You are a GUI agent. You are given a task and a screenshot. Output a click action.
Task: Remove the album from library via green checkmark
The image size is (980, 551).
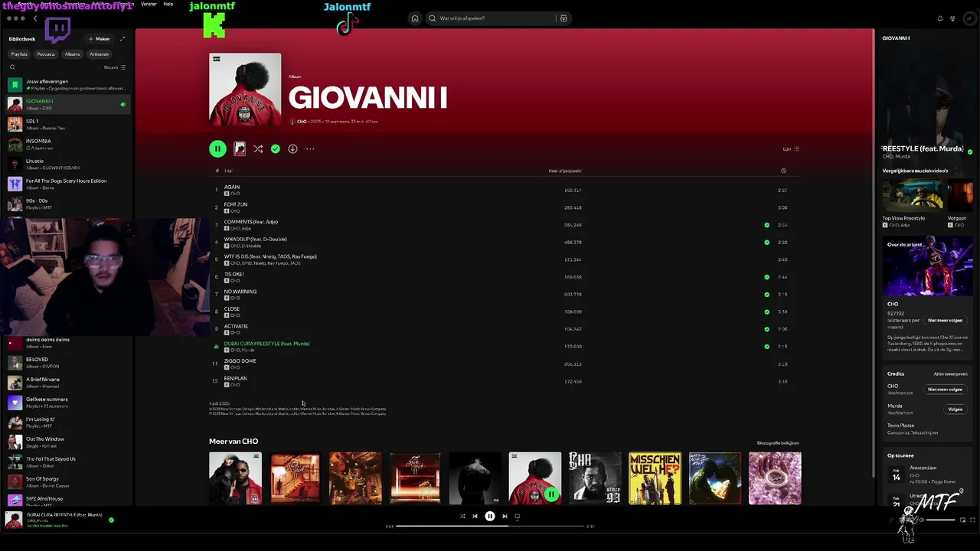276,149
